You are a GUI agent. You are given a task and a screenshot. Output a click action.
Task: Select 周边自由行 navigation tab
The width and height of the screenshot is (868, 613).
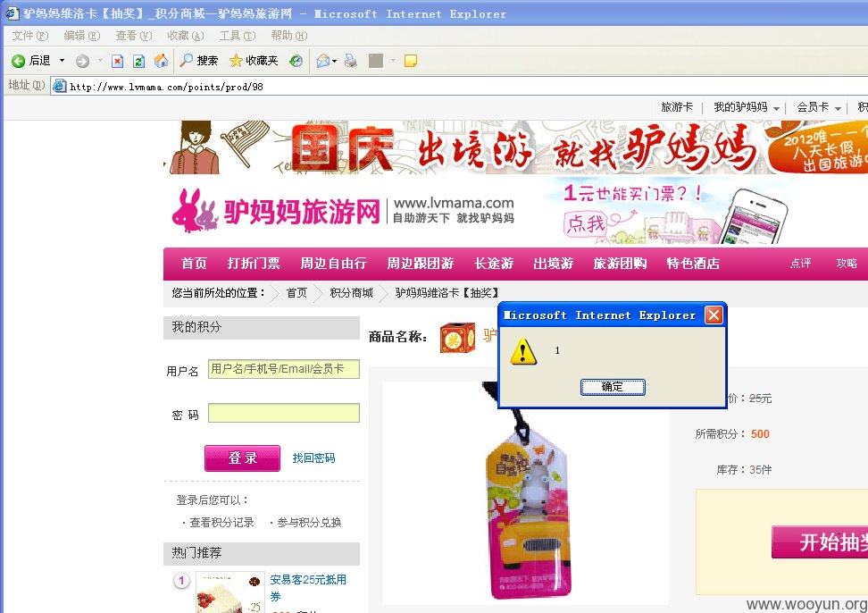click(333, 264)
